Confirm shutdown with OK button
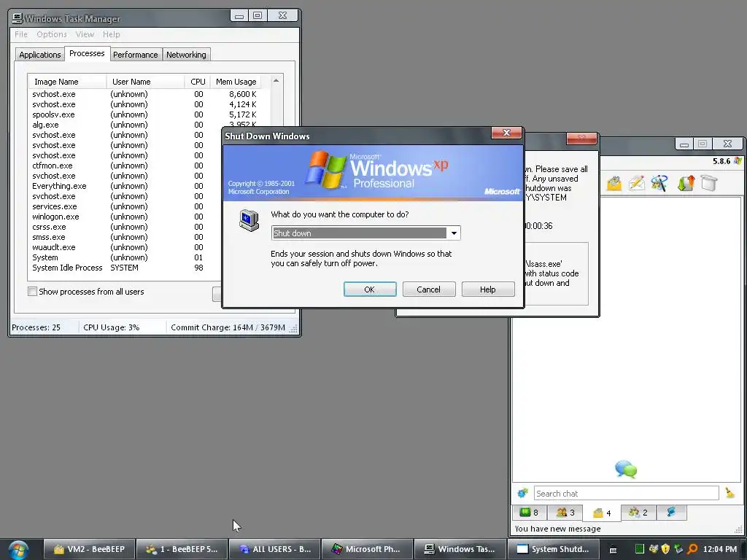The height and width of the screenshot is (560, 747). [x=370, y=289]
